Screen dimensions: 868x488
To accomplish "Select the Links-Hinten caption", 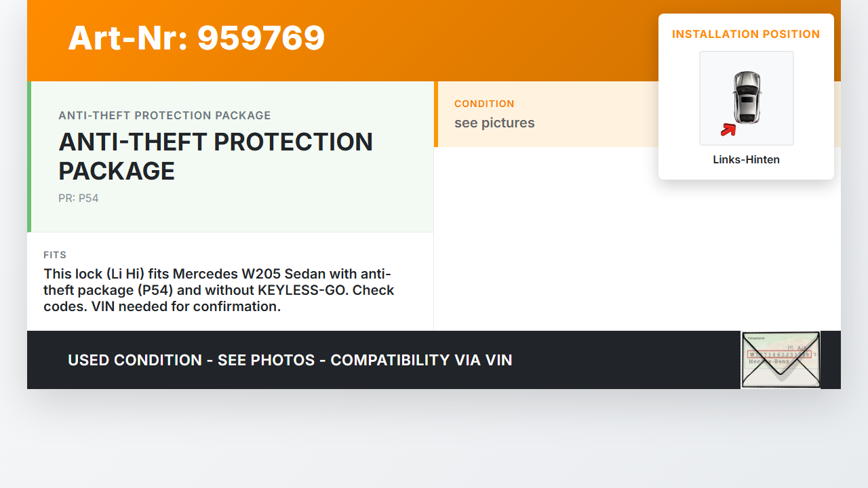I will 746,160.
